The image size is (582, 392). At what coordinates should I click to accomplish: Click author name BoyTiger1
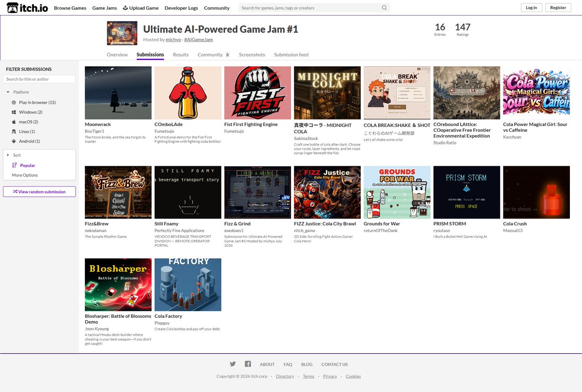[95, 131]
